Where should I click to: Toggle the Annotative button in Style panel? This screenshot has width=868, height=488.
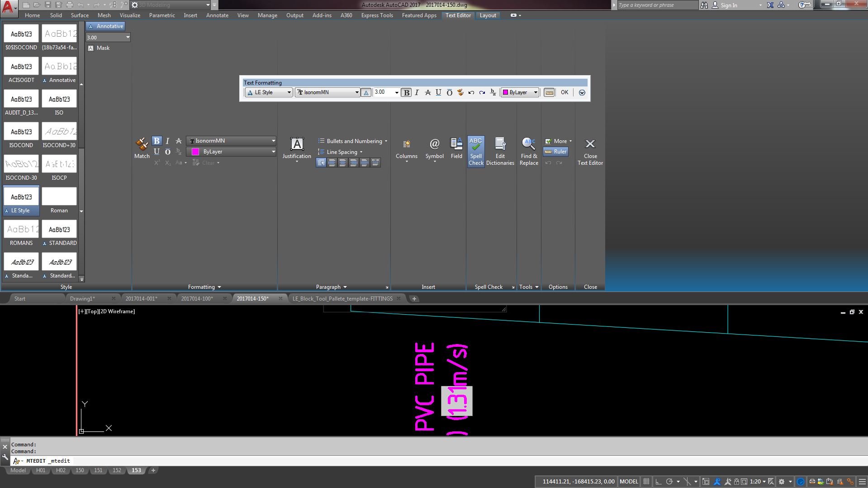pos(105,26)
